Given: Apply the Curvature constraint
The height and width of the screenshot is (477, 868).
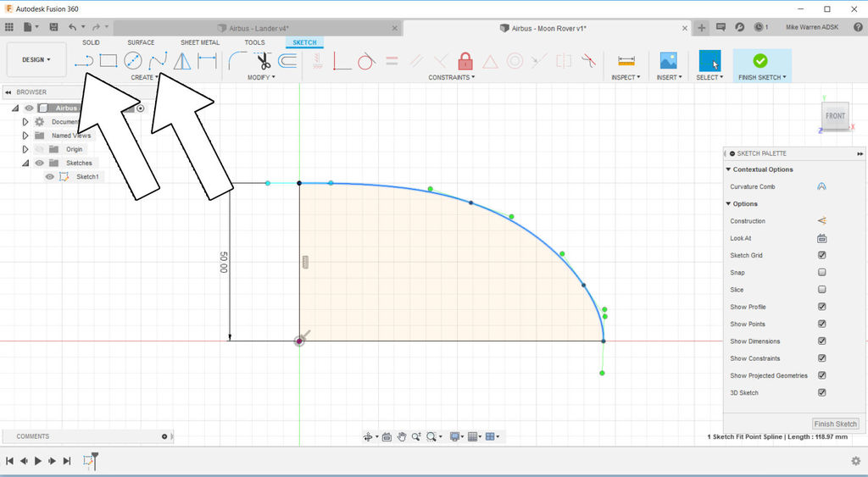Looking at the screenshot, I should tap(588, 61).
